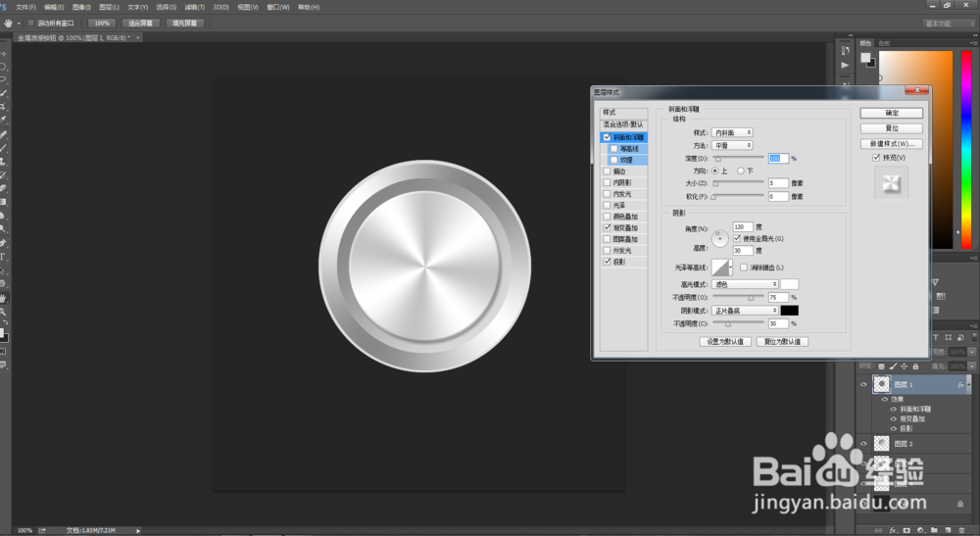Toggle the 斜面和浮雕 effect checkbox
Viewport: 980px width, 536px height.
[607, 137]
